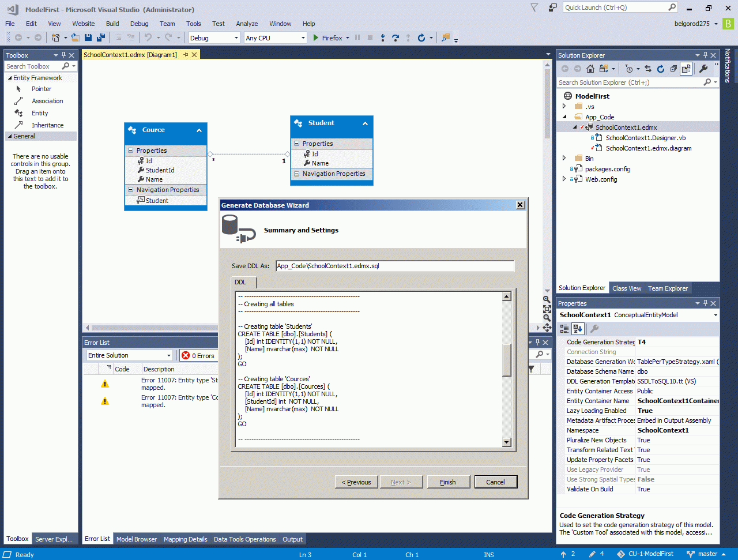This screenshot has width=738, height=560.
Task: Select the Inheritance tool in Toolbox
Action: (x=48, y=125)
